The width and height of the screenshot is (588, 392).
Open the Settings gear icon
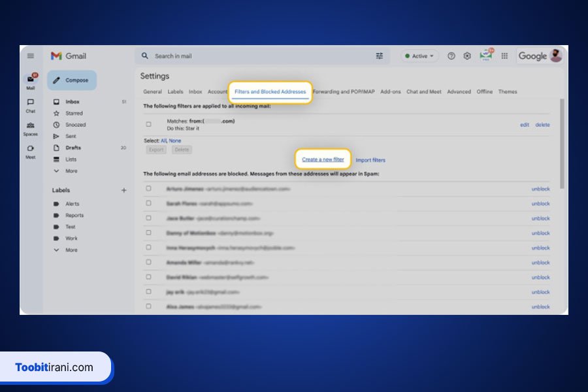click(467, 56)
